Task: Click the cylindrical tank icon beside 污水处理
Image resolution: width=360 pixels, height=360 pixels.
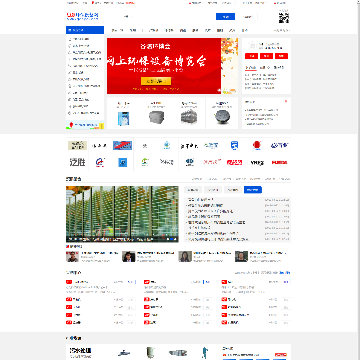Action: (150, 352)
